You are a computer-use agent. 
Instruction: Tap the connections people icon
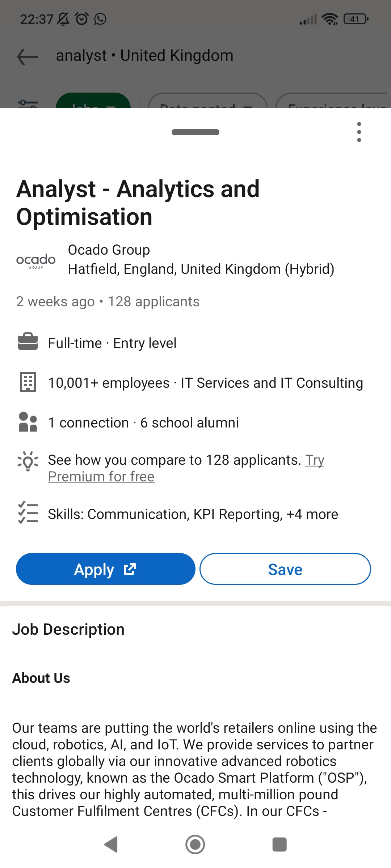(28, 422)
